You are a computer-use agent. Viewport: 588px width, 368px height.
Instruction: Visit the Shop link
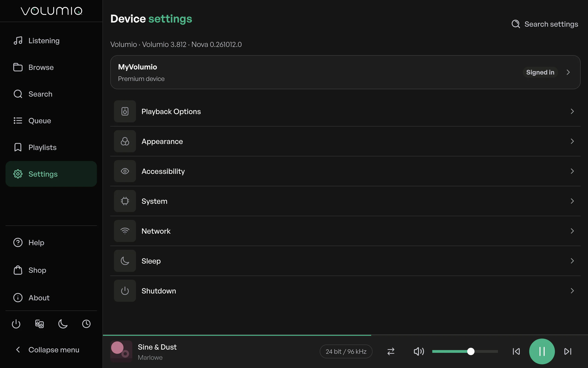click(51, 270)
